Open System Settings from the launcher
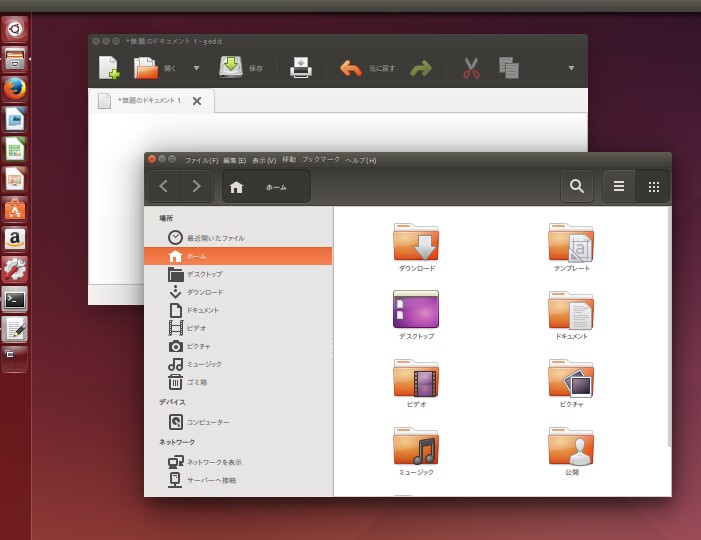The height and width of the screenshot is (540, 701). tap(15, 269)
